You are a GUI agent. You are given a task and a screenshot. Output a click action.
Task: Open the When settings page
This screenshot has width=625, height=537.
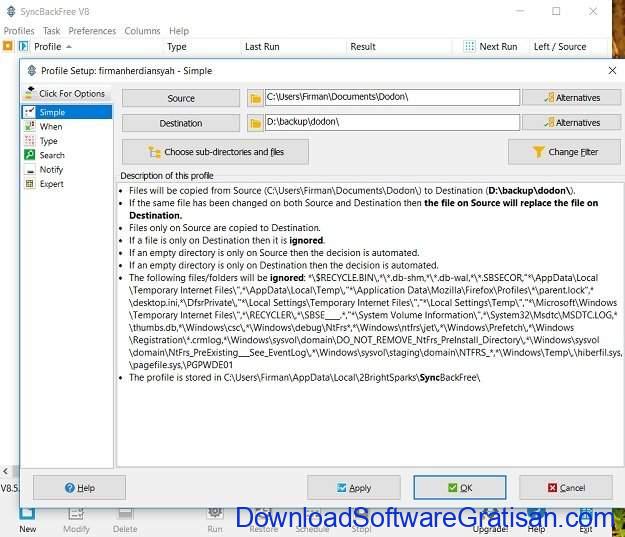[x=51, y=126]
